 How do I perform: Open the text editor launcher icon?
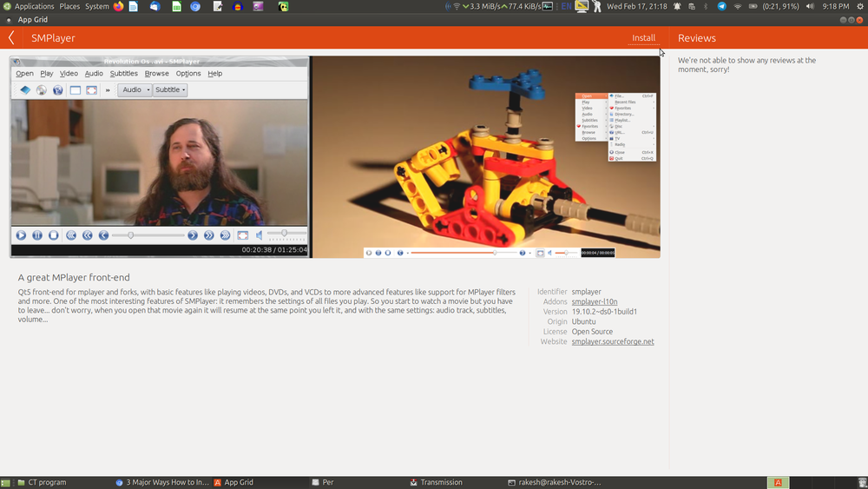pyautogui.click(x=218, y=6)
